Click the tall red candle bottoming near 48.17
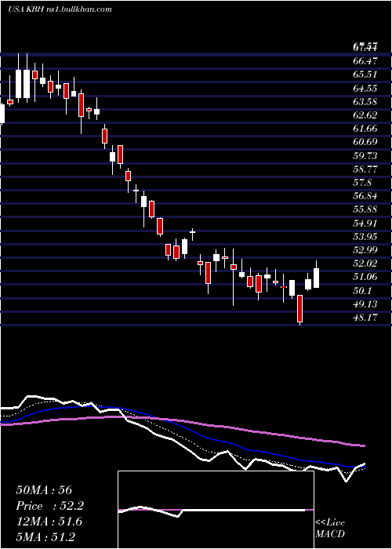392x549 pixels. coord(300,308)
